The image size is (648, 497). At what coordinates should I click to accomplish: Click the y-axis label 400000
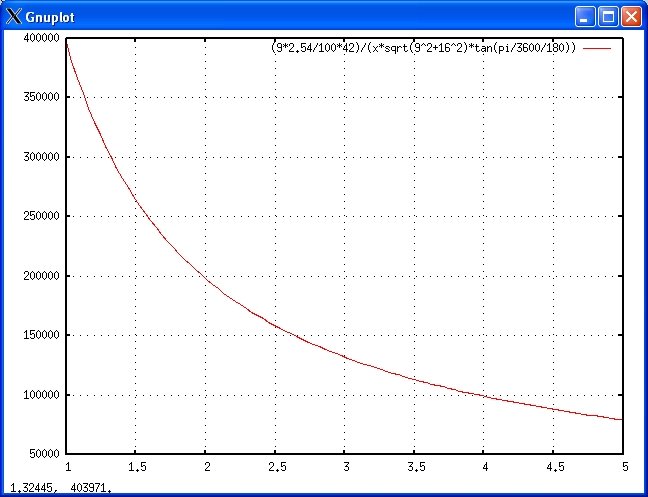pyautogui.click(x=42, y=38)
